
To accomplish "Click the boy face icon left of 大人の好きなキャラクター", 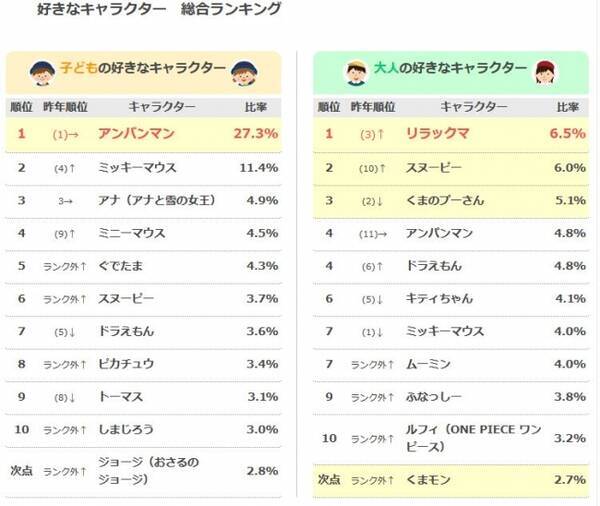I will coord(356,71).
